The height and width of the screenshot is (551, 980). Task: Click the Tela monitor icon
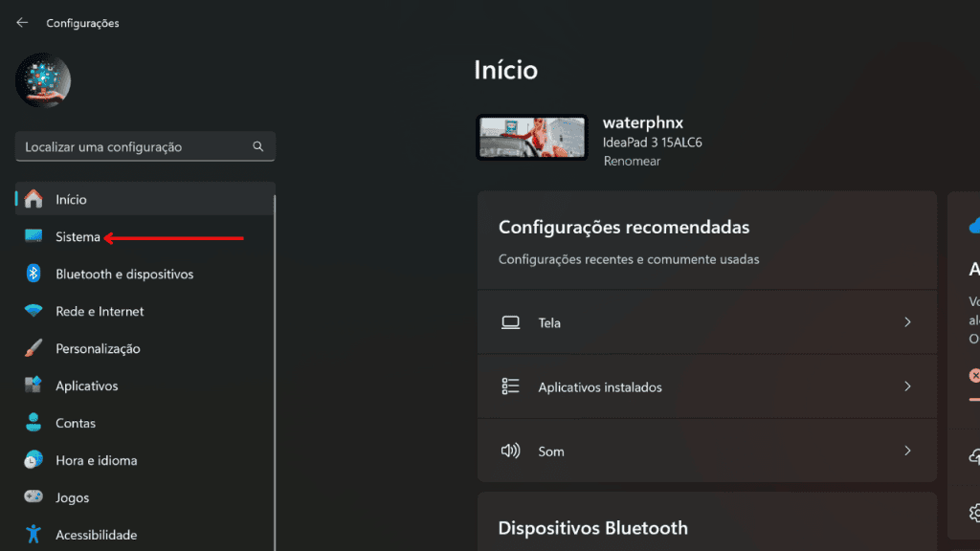click(x=510, y=322)
